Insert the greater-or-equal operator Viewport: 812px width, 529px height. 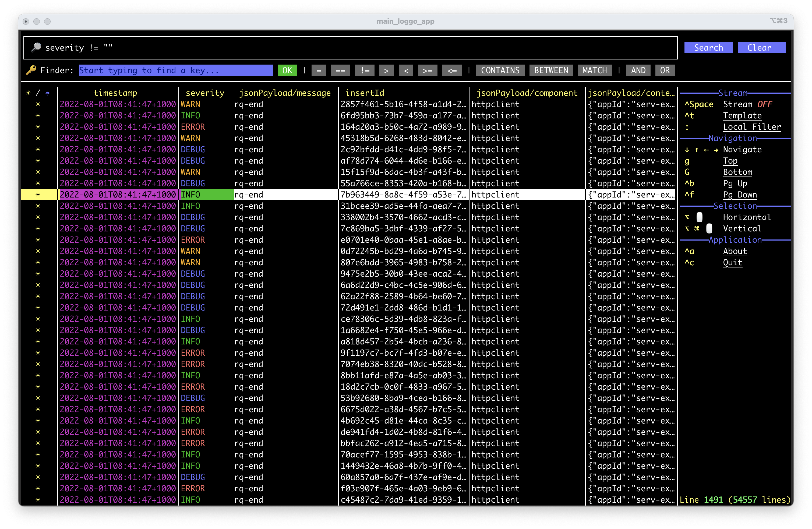pyautogui.click(x=427, y=70)
